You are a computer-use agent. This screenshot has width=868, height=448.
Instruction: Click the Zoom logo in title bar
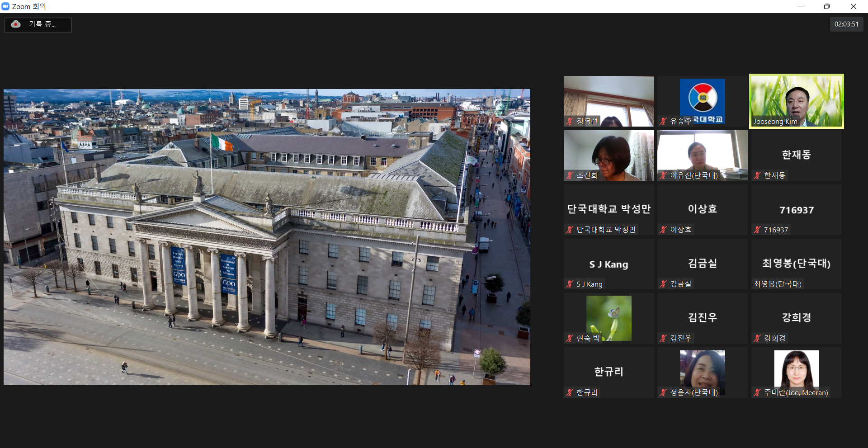tap(5, 6)
